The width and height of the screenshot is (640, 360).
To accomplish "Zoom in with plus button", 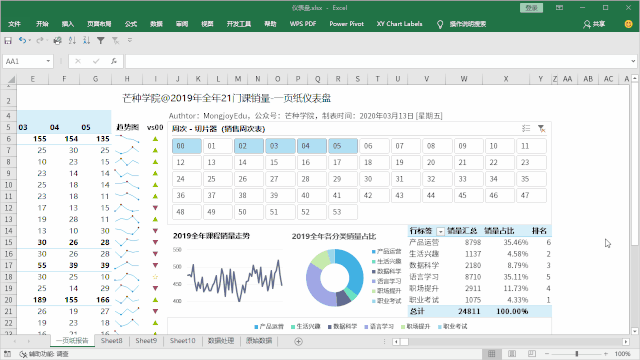I will tap(606, 354).
